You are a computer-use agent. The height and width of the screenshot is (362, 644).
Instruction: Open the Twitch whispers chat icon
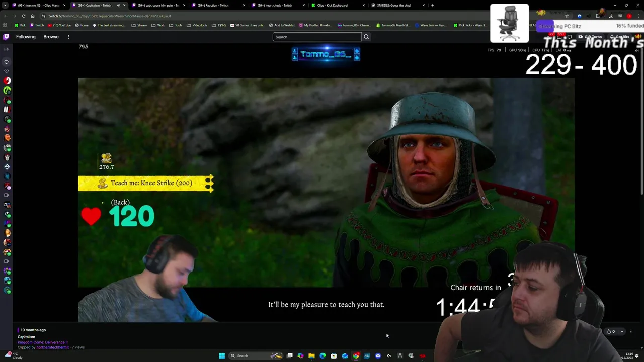pos(569,37)
